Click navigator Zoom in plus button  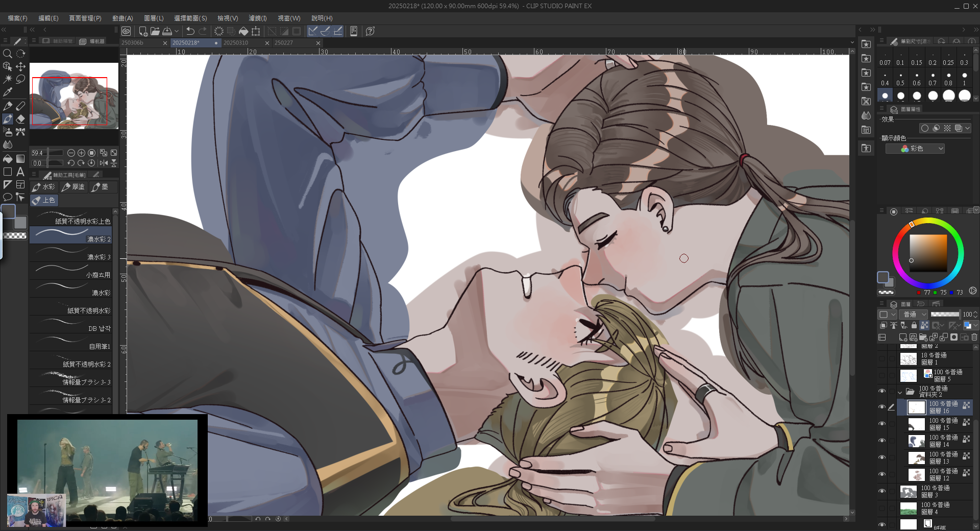(81, 153)
